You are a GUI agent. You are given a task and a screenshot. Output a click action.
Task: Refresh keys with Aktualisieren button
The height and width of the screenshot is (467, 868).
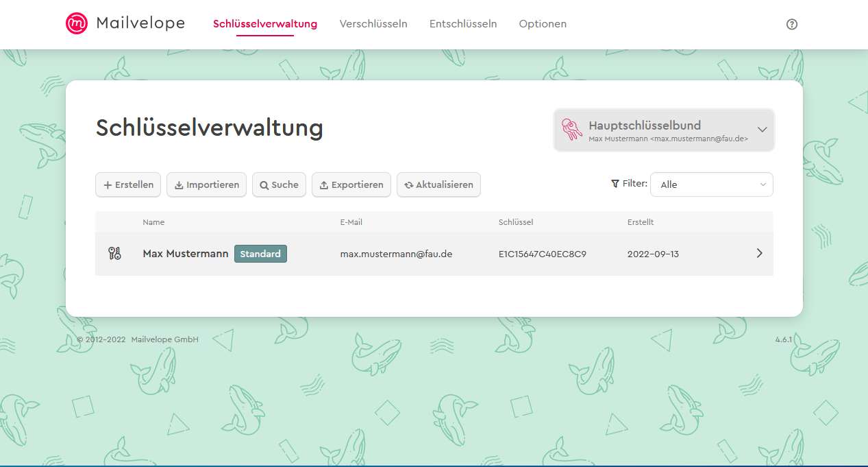point(438,185)
